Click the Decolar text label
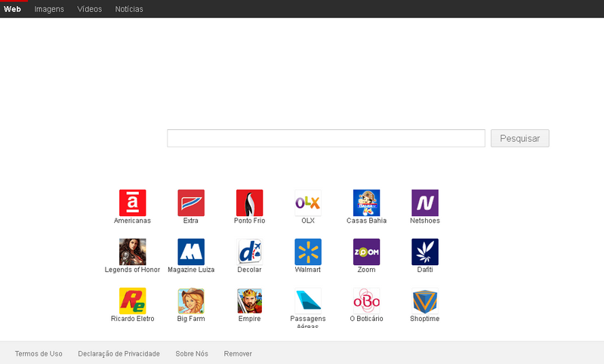Screen dimensions: 604x364 250,270
